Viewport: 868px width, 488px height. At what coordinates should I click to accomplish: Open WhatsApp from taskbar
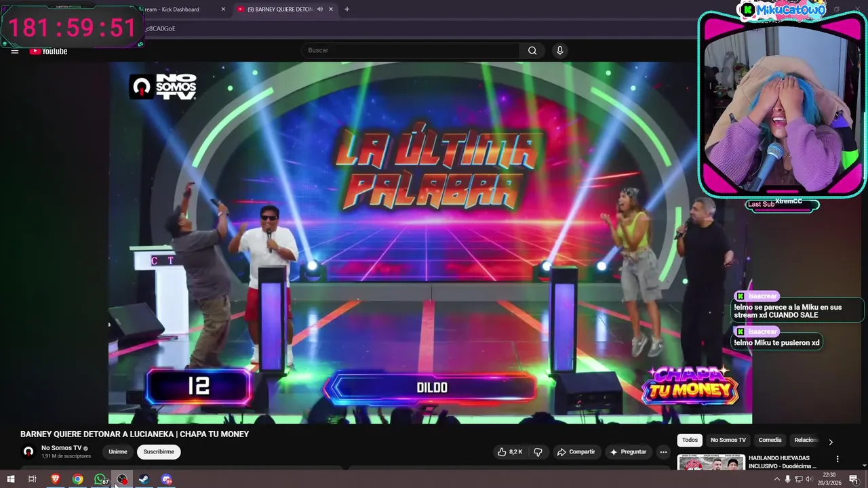[x=100, y=479]
